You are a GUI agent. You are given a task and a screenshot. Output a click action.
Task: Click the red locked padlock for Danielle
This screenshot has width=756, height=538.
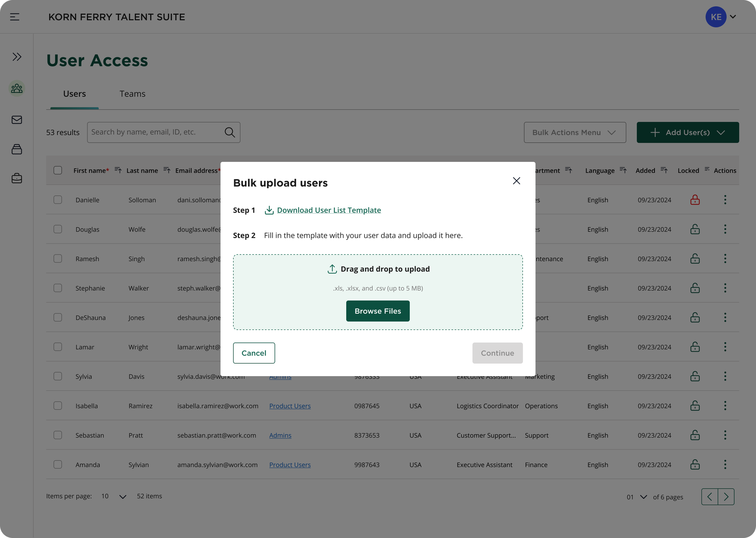pyautogui.click(x=695, y=200)
